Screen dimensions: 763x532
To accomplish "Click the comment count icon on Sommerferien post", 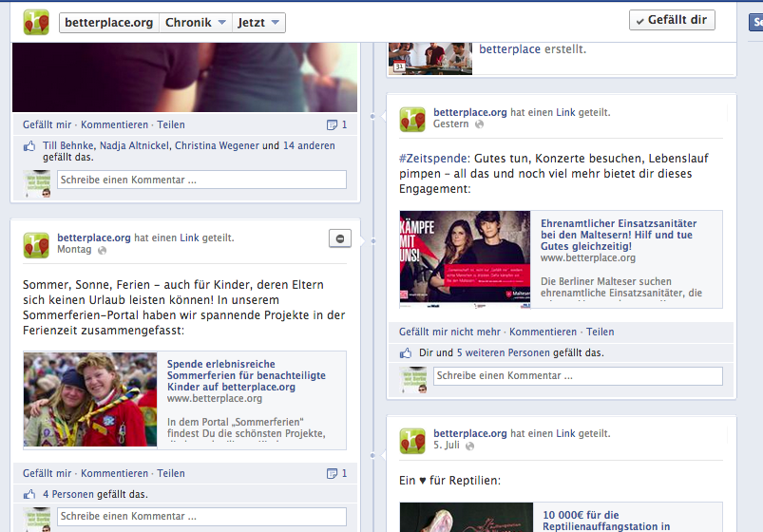I will point(331,473).
